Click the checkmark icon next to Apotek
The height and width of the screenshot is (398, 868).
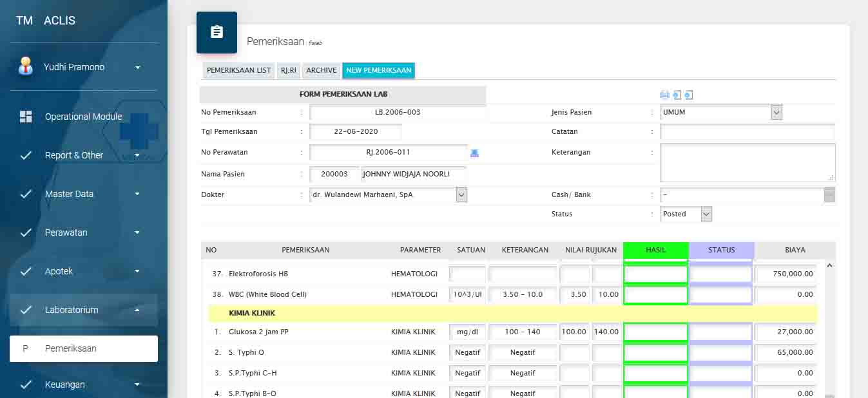coord(26,271)
